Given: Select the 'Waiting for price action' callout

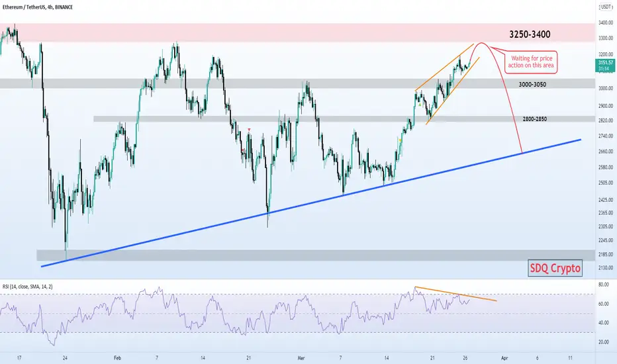Looking at the screenshot, I should [x=532, y=62].
